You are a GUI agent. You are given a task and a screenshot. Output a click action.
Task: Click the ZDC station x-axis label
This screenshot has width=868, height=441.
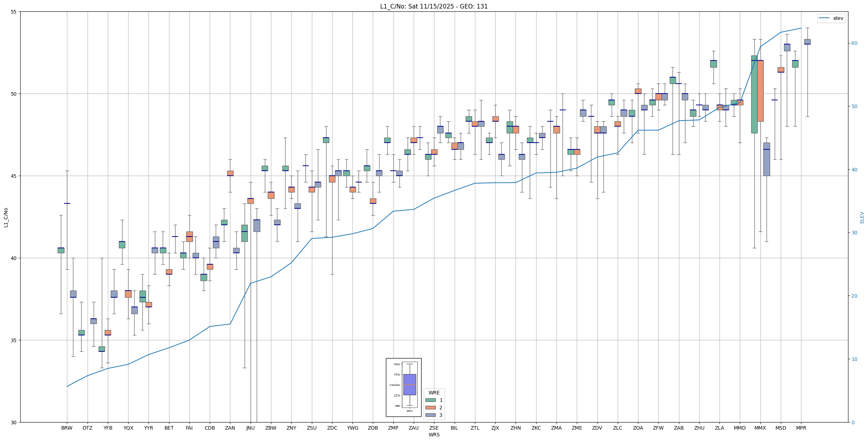click(x=332, y=428)
